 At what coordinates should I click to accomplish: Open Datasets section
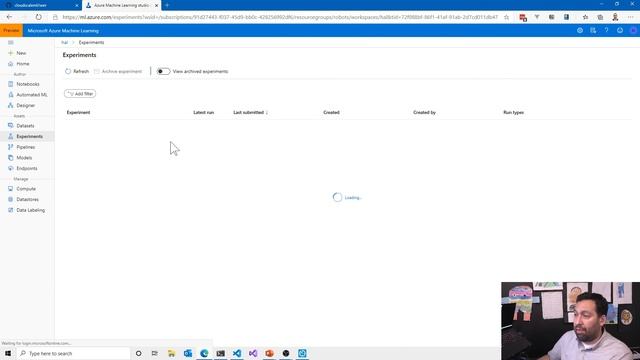point(21,126)
